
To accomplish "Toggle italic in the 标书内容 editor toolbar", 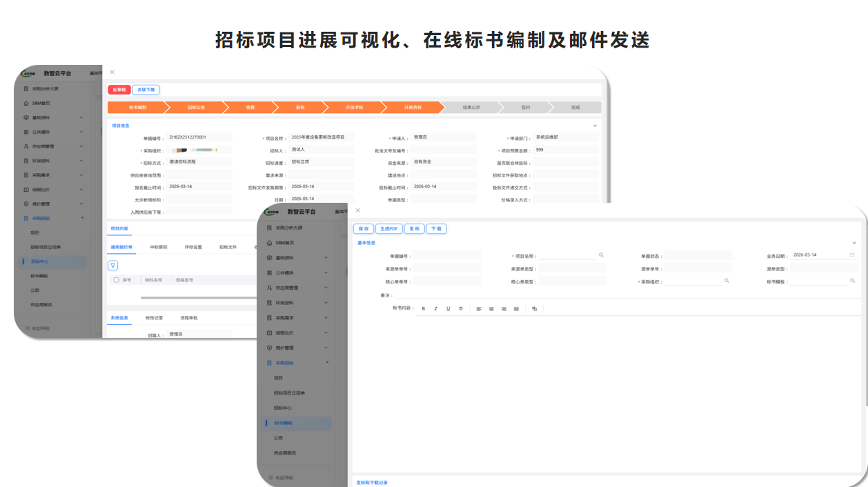I will point(435,309).
